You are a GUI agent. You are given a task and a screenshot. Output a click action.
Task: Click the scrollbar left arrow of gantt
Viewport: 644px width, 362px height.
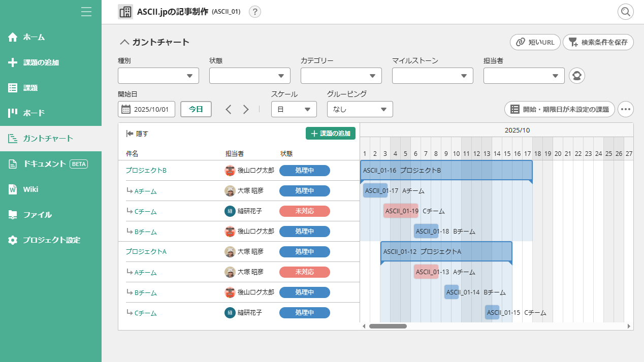click(364, 326)
